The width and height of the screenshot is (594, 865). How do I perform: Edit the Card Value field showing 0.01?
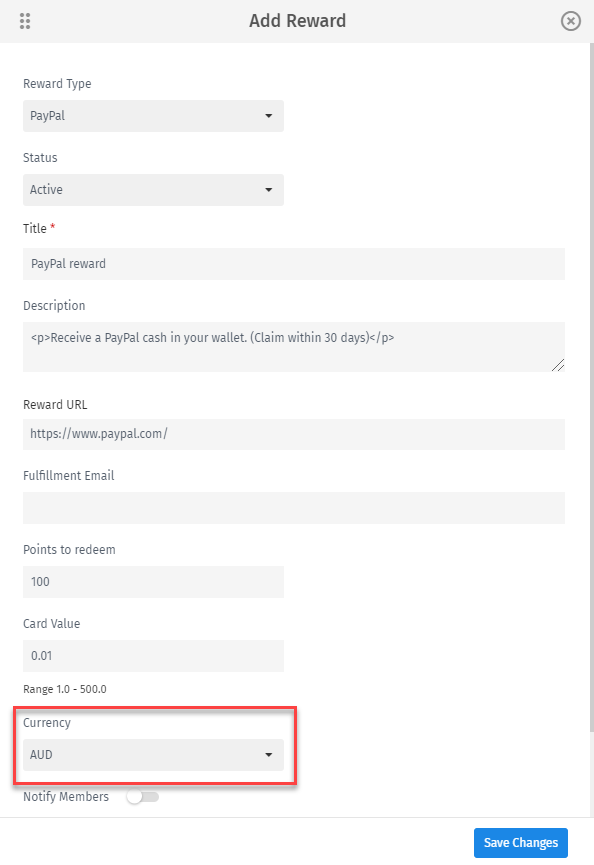pos(153,654)
